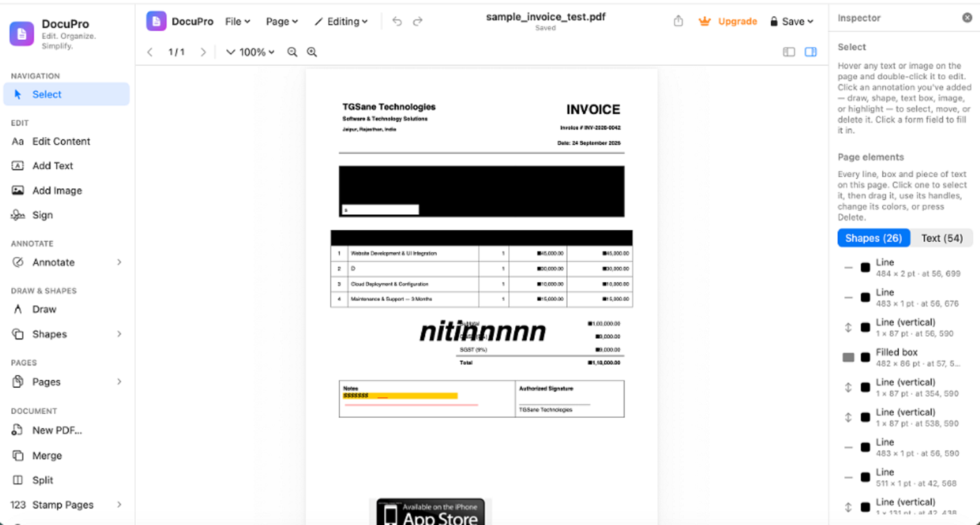Select the Filled box element in list
Image resolution: width=980 pixels, height=525 pixels.
905,358
